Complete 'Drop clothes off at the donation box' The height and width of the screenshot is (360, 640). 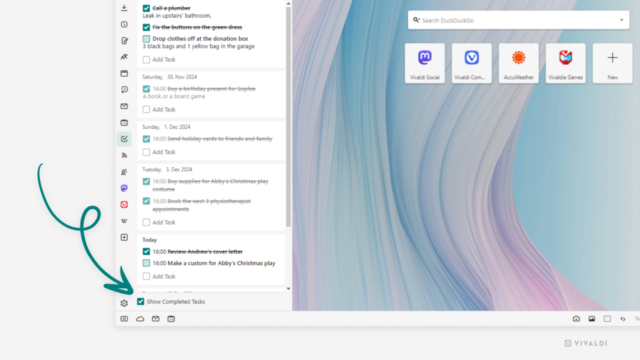click(x=146, y=39)
